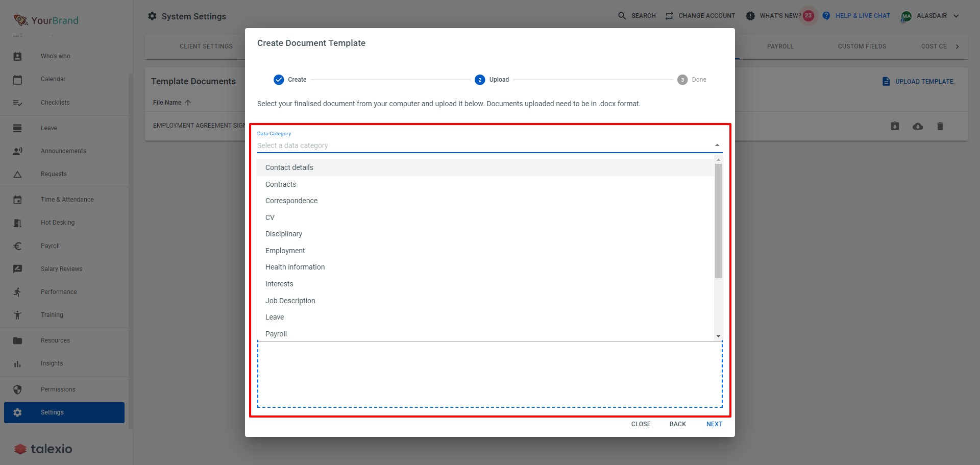Click the Permissions shield icon
This screenshot has width=980, height=465.
tap(17, 389)
